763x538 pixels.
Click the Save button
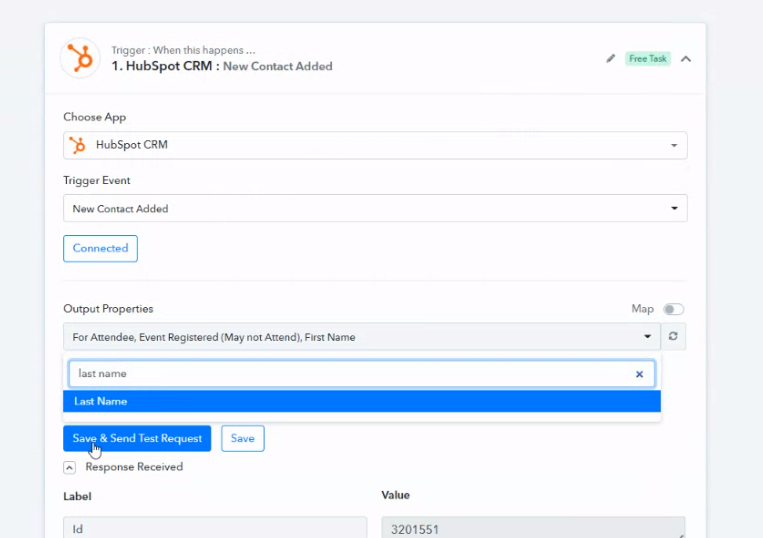[243, 438]
